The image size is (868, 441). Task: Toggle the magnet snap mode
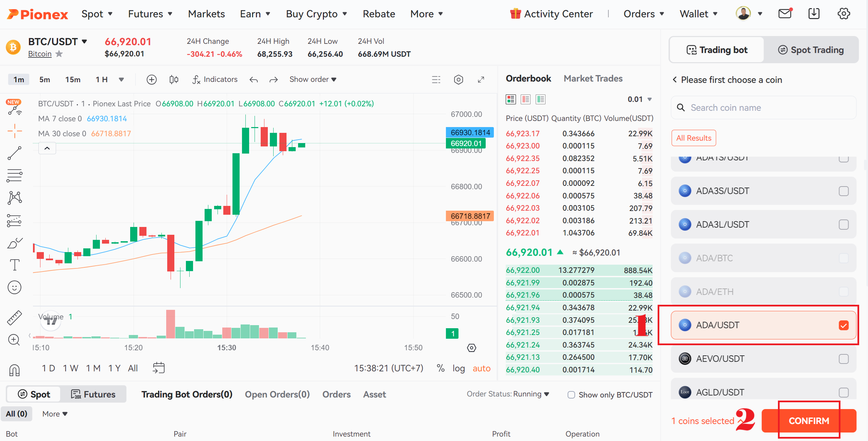[15, 370]
